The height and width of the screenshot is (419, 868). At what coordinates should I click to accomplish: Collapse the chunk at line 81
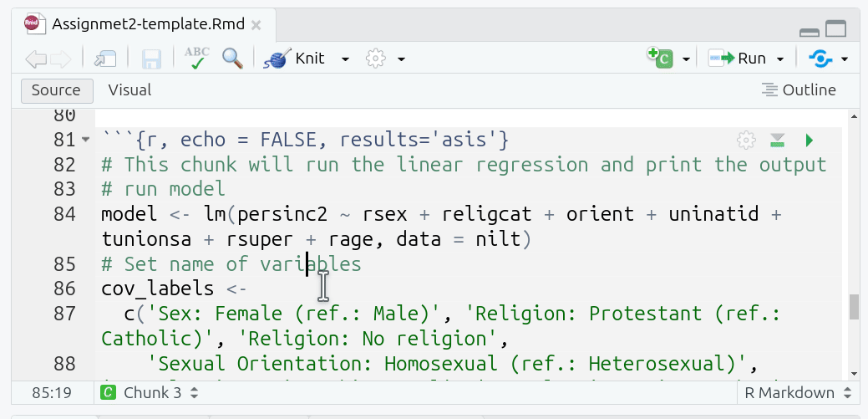click(x=84, y=140)
